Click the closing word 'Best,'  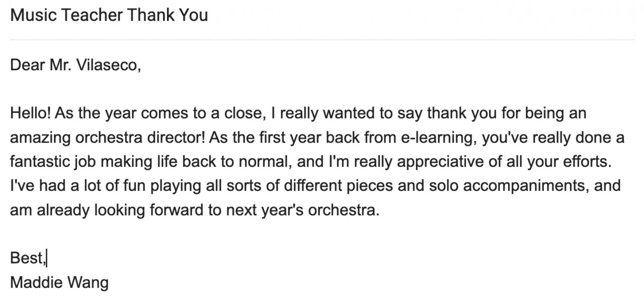tap(28, 258)
